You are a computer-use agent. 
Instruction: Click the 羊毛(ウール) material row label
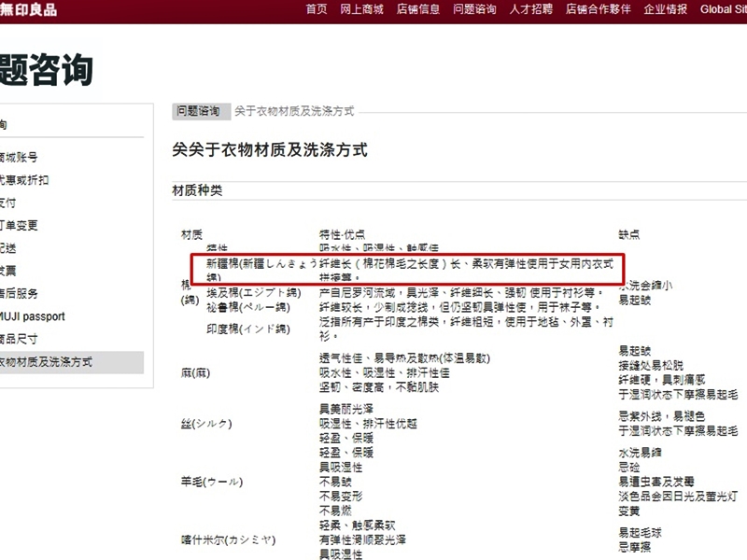point(212,482)
